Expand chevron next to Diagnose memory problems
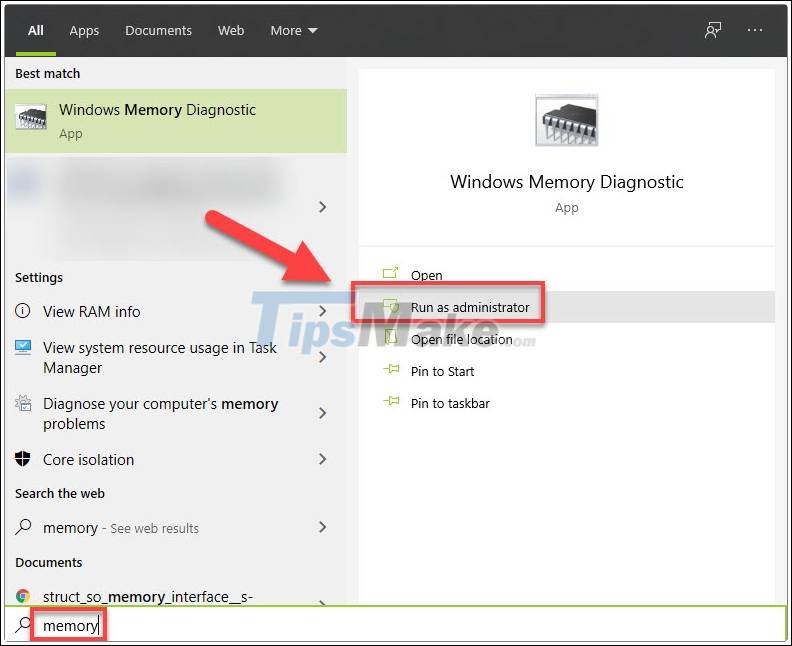792x646 pixels. tap(323, 413)
